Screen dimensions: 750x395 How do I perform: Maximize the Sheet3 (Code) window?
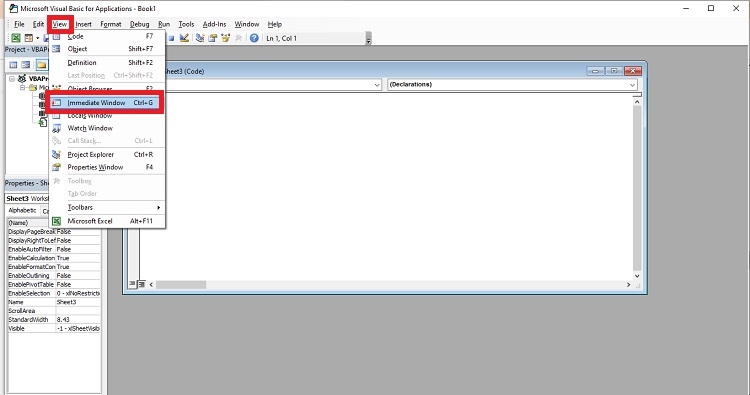(x=614, y=71)
